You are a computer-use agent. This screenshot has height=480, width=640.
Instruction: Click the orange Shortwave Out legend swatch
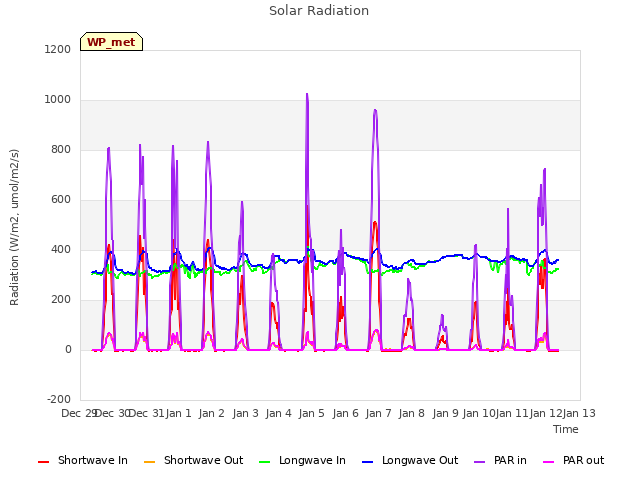pos(149,462)
